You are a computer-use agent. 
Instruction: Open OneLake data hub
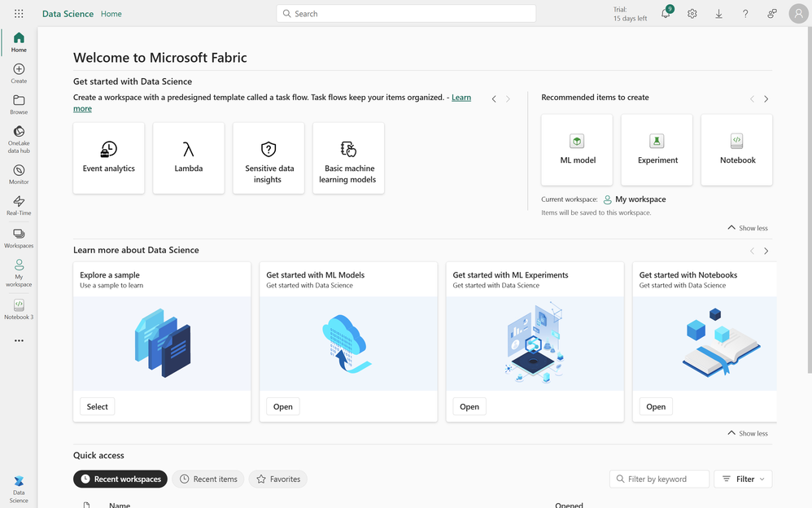19,139
